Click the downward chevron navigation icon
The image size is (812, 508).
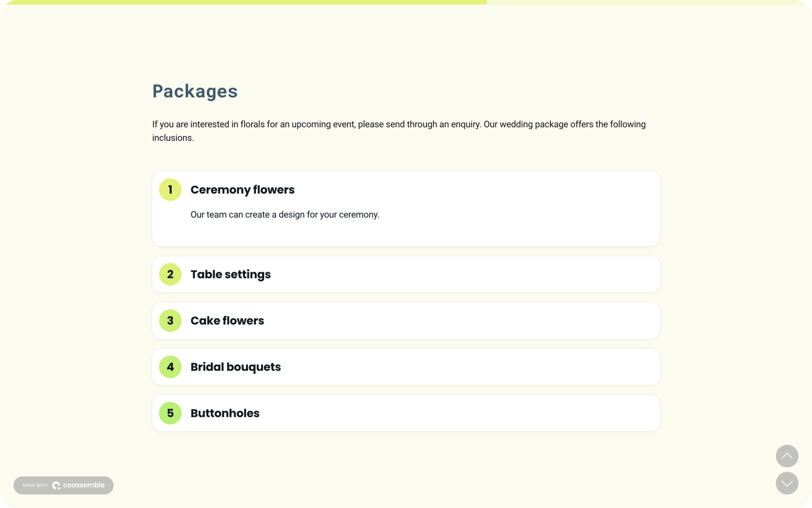point(787,484)
